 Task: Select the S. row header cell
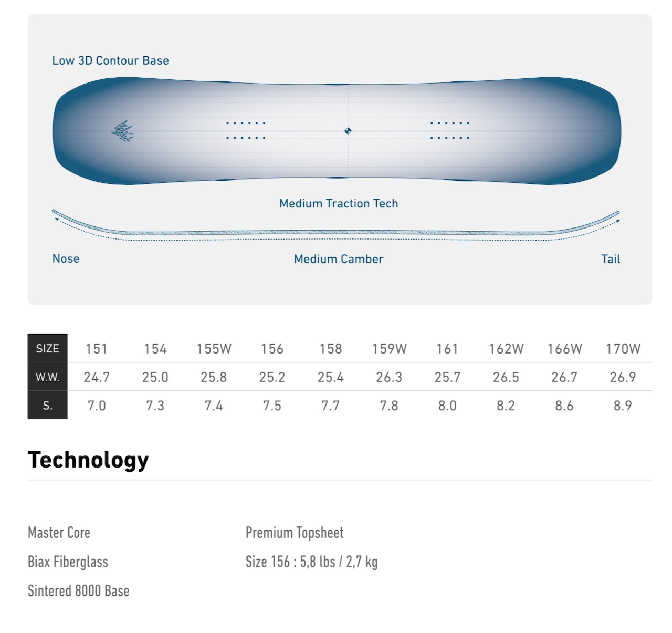pos(47,405)
